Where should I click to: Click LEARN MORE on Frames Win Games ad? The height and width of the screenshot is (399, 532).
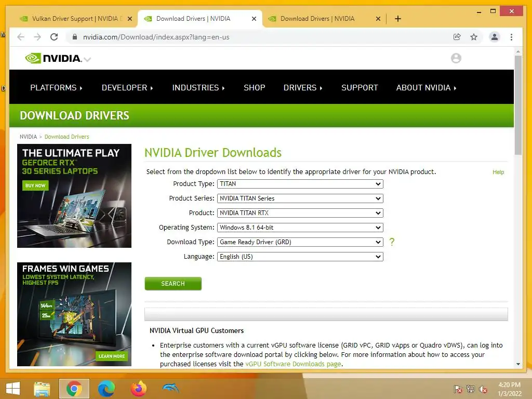(x=112, y=356)
